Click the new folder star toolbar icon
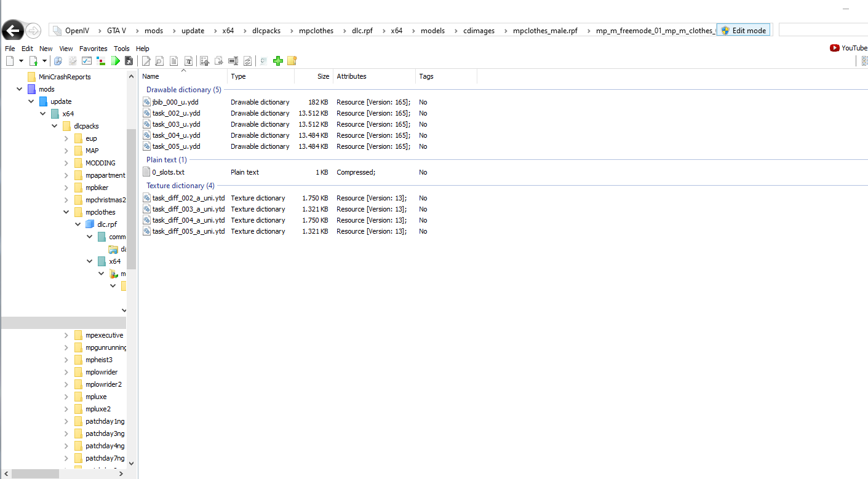The width and height of the screenshot is (868, 479). click(292, 60)
